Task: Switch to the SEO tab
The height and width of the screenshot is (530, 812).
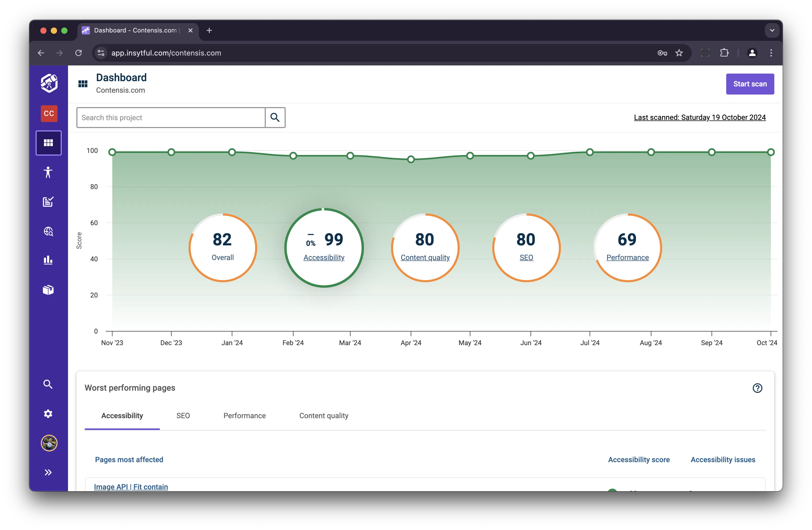Action: pyautogui.click(x=183, y=416)
